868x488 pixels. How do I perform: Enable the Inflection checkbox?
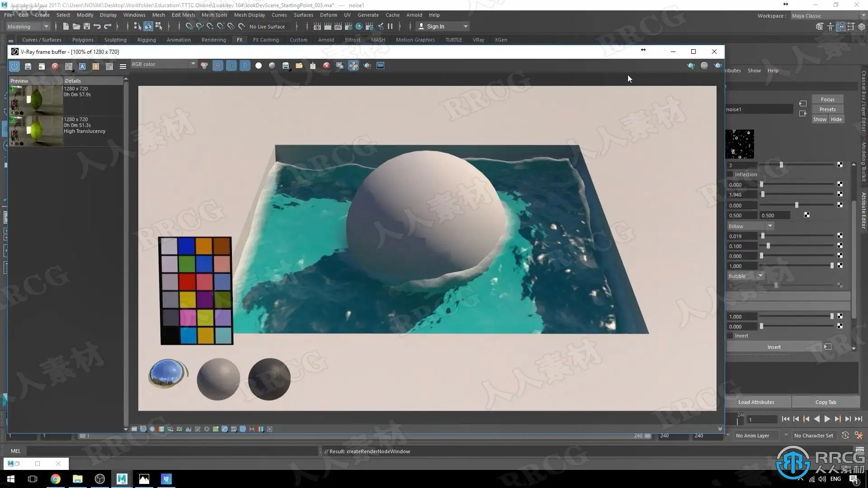(x=730, y=174)
